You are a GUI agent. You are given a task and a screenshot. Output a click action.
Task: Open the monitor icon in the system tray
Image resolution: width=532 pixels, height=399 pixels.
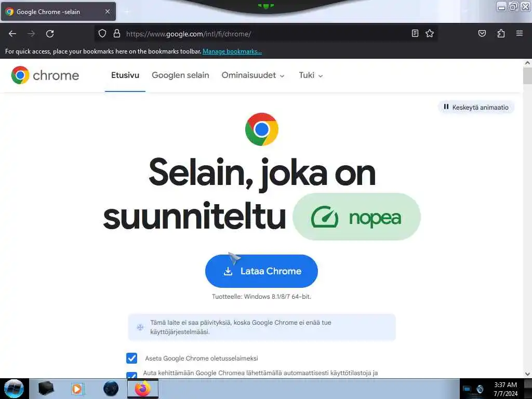click(467, 389)
